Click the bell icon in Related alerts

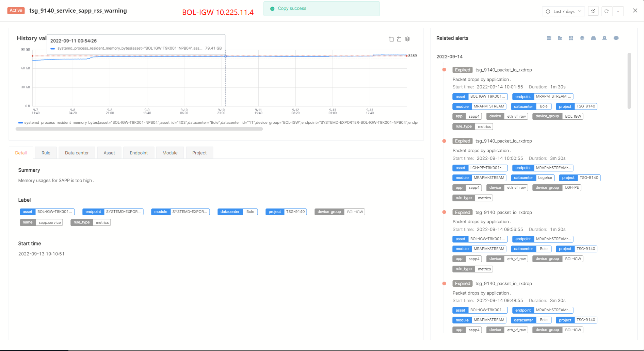605,38
